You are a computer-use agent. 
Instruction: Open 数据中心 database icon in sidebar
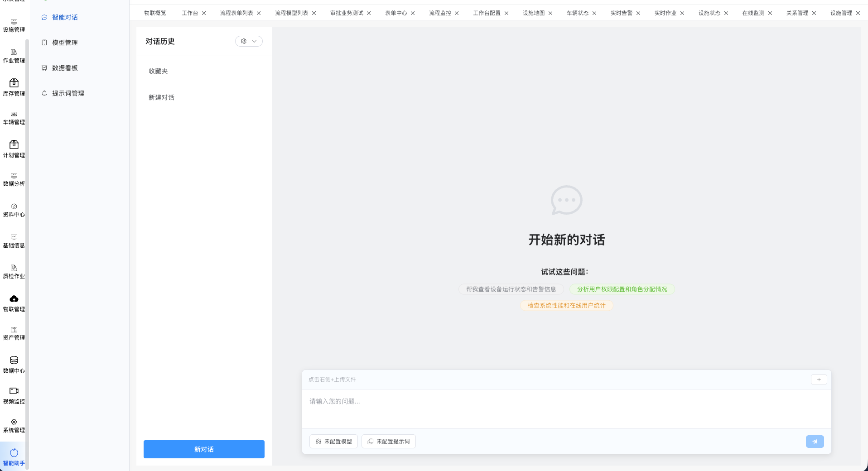[14, 365]
